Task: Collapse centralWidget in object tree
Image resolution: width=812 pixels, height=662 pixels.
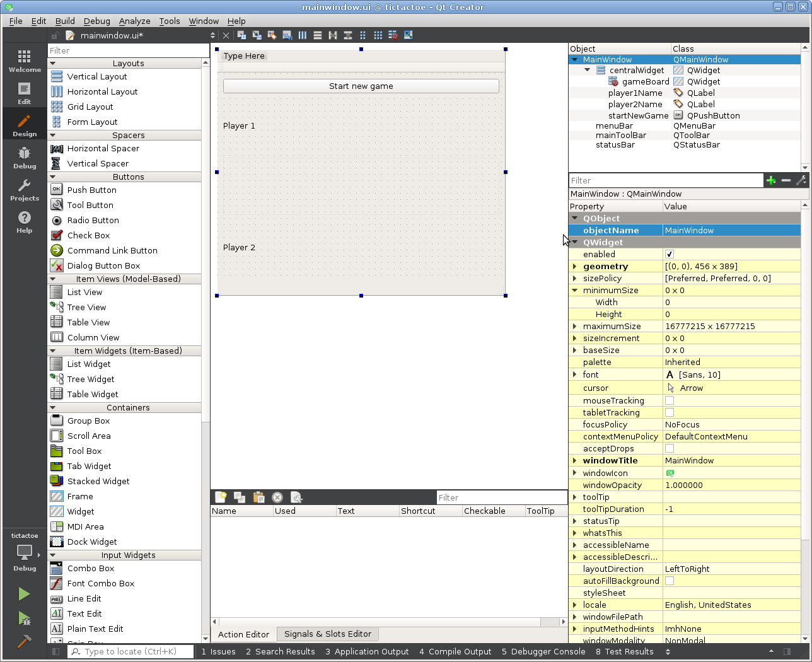Action: point(587,70)
